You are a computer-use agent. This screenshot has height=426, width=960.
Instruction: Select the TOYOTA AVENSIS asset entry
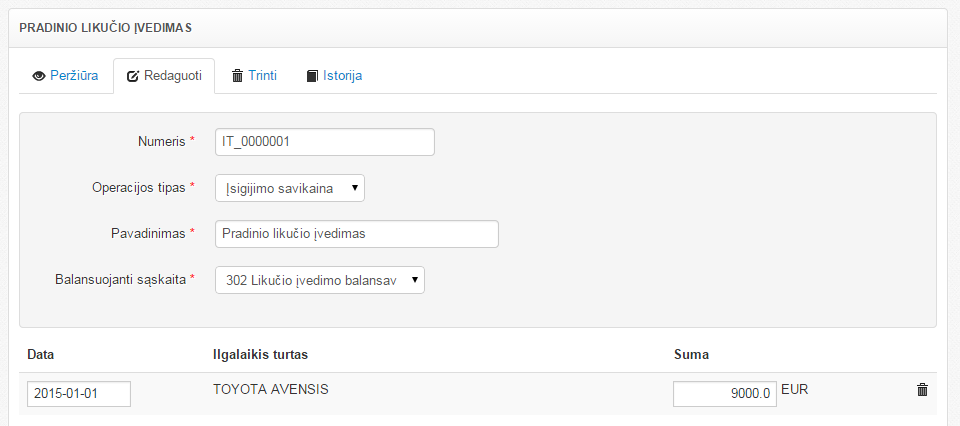click(271, 389)
